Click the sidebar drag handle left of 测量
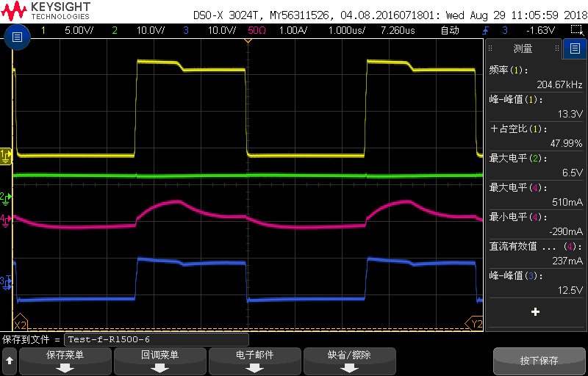This screenshot has height=376, width=588. [490, 48]
